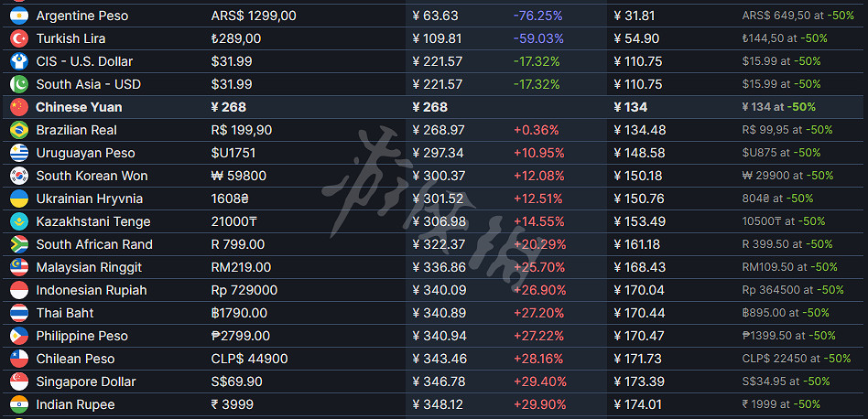868x419 pixels.
Task: Click the Brazilian flag icon
Action: pos(18,130)
